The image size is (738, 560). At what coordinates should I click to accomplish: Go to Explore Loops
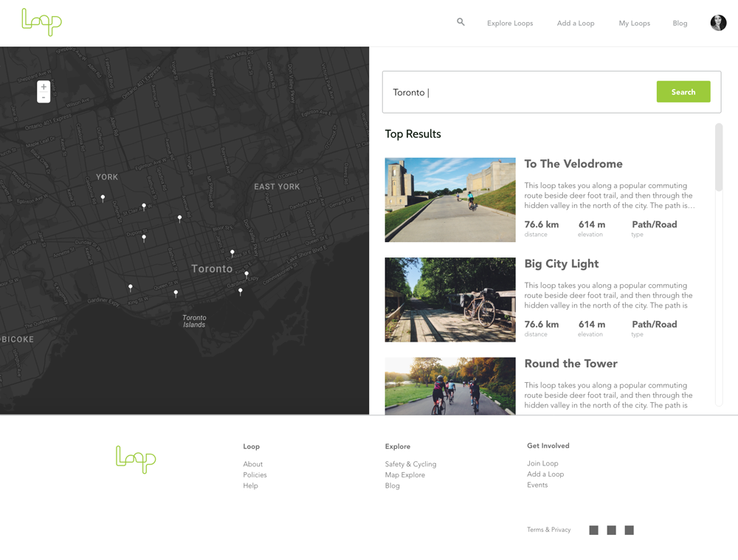pos(510,23)
